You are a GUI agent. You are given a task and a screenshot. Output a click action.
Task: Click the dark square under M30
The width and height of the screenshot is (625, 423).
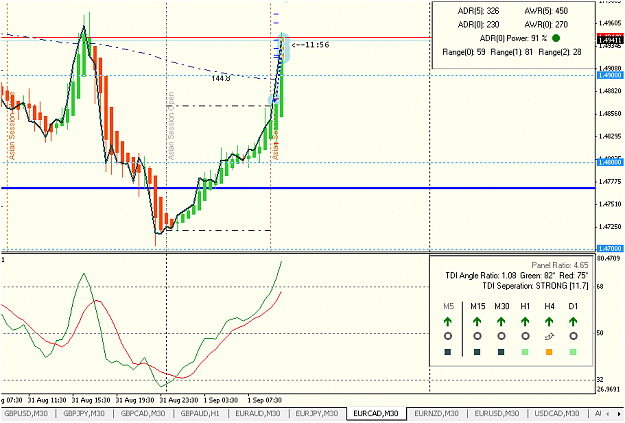point(501,352)
